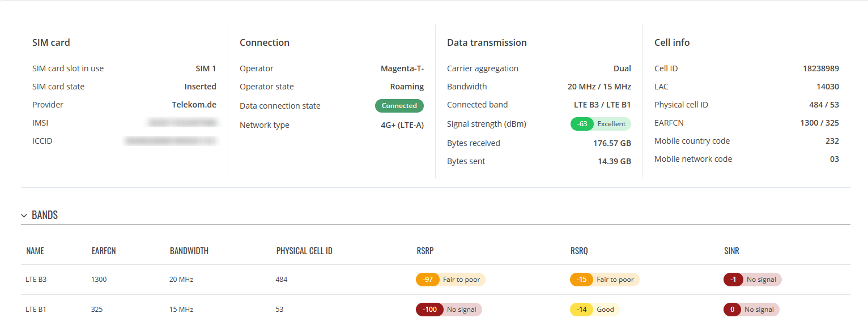
Task: Click the RSRP column header
Action: [x=425, y=251]
